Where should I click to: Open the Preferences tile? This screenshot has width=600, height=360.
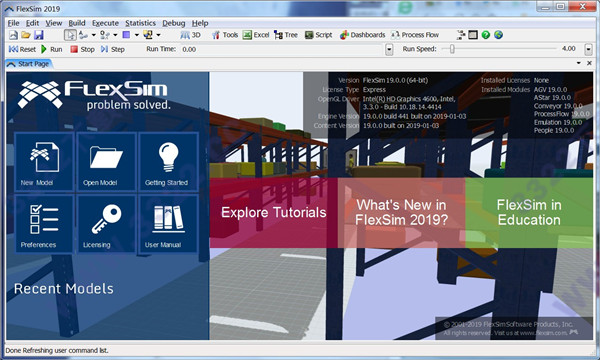coord(44,224)
